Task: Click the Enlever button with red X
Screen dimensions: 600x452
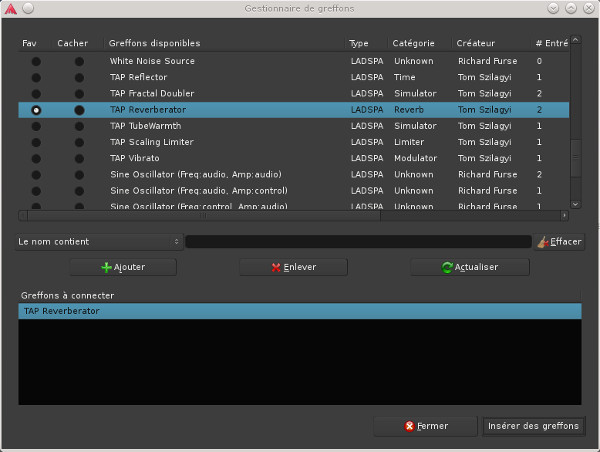Action: pos(293,267)
